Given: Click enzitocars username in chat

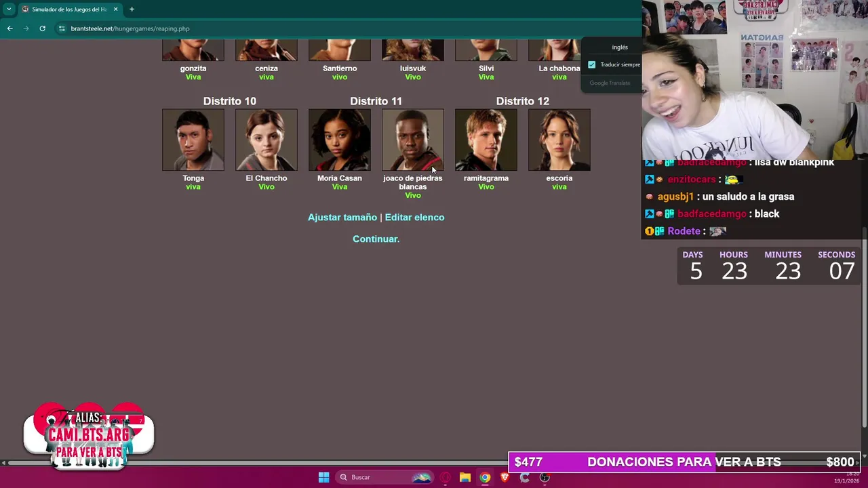Looking at the screenshot, I should (x=692, y=179).
